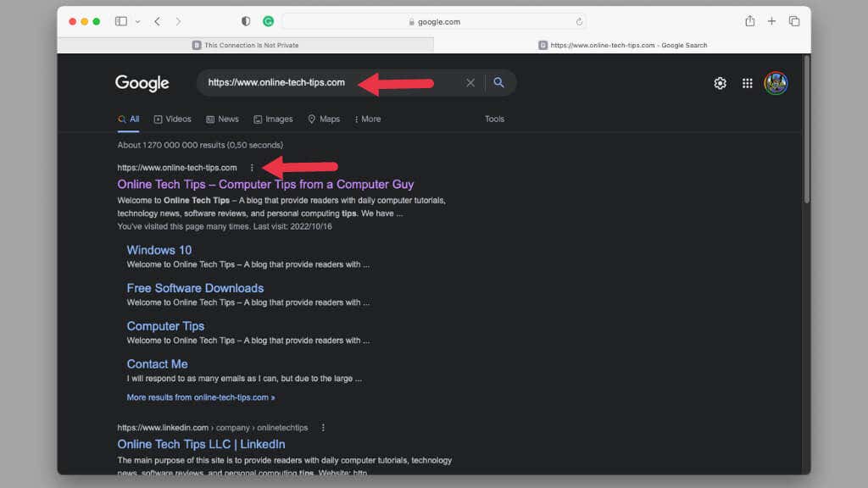Open the Online Tech Tips LLC LinkedIn result
This screenshot has height=488, width=868.
[x=202, y=444]
